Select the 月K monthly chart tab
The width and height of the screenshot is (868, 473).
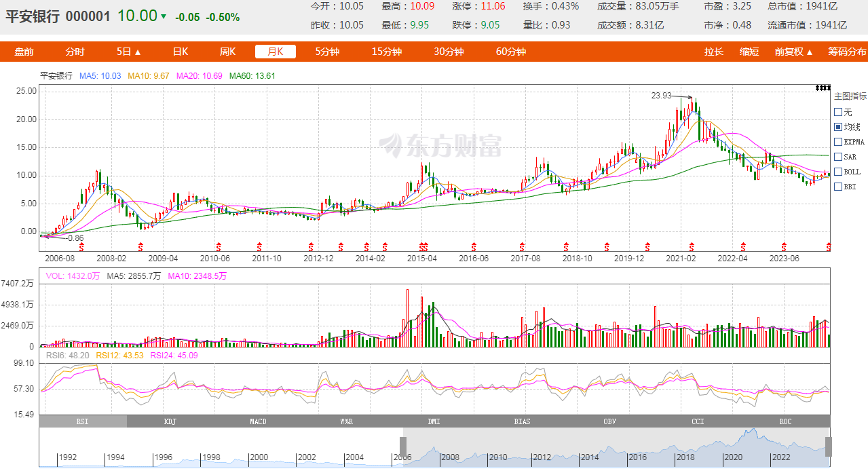pyautogui.click(x=276, y=52)
